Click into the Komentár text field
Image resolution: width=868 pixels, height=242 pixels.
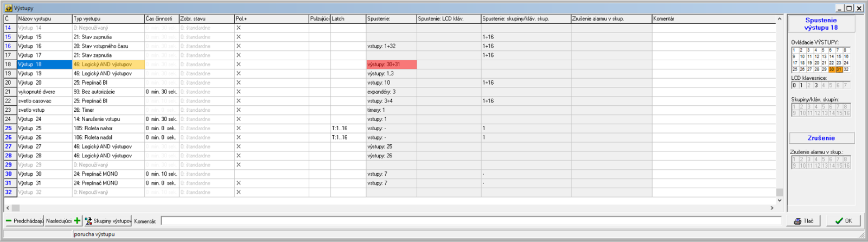[470, 221]
